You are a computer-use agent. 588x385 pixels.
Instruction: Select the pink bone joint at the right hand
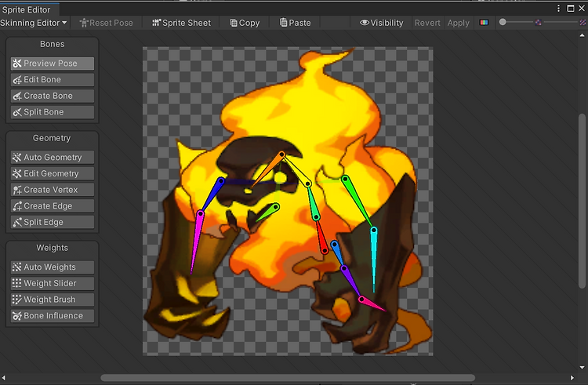[361, 300]
